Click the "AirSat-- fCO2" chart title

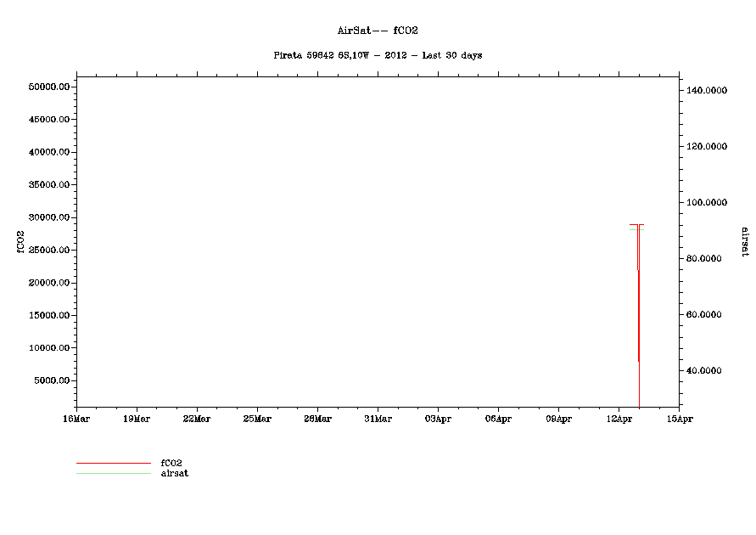point(378,31)
